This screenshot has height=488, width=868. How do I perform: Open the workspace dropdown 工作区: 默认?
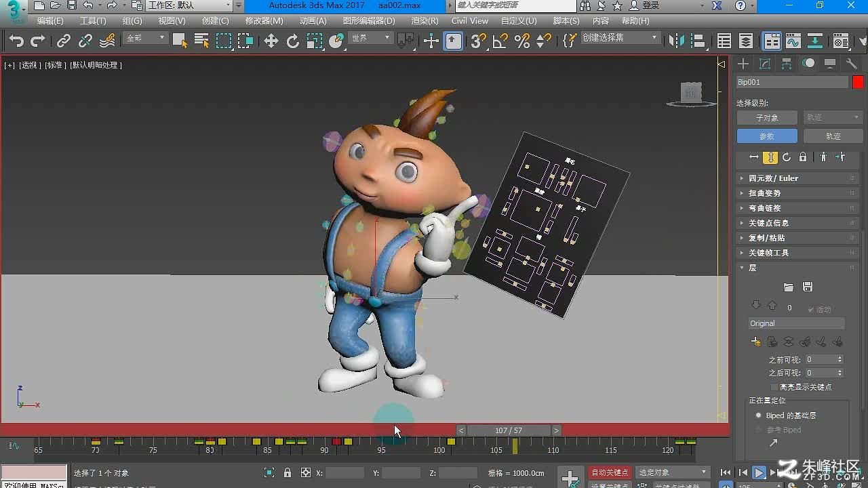(189, 5)
